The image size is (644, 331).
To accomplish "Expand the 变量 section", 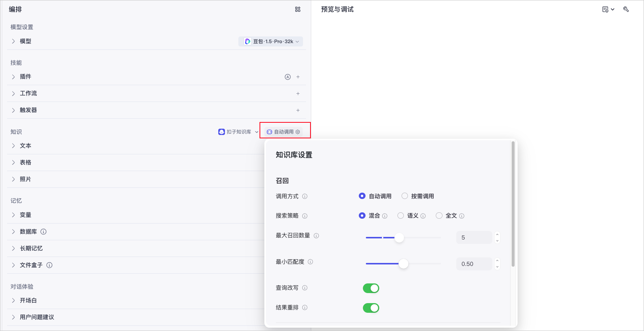I will pos(13,215).
